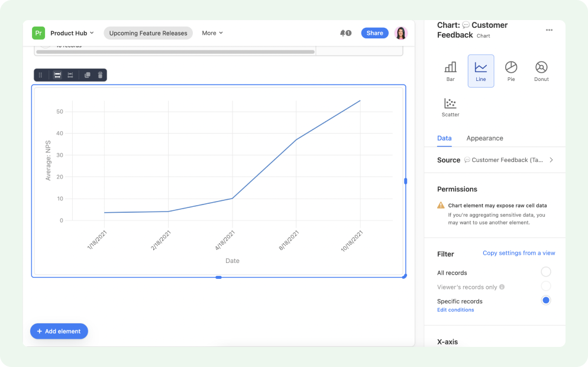Switch to the Appearance tab
The image size is (588, 367).
pos(484,138)
